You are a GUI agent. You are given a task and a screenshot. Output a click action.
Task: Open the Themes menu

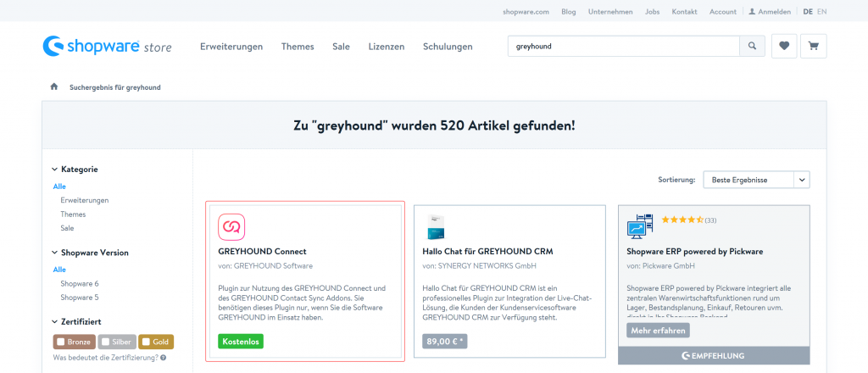pos(298,47)
